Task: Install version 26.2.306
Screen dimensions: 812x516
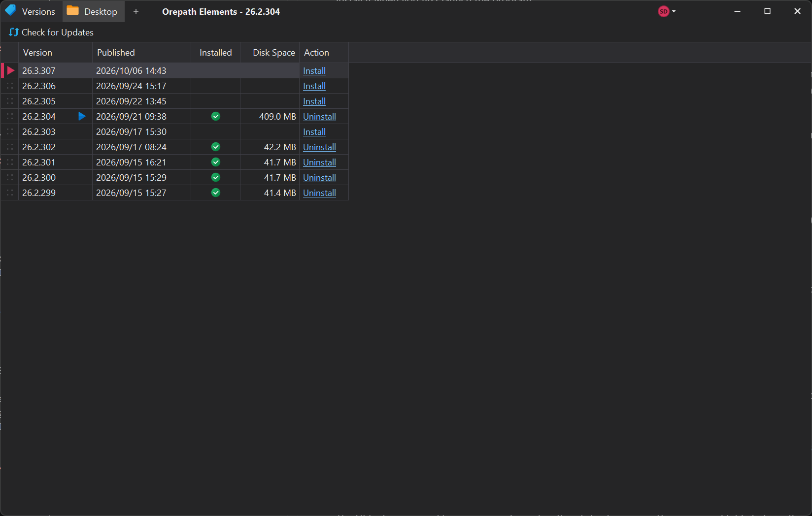Action: 314,86
